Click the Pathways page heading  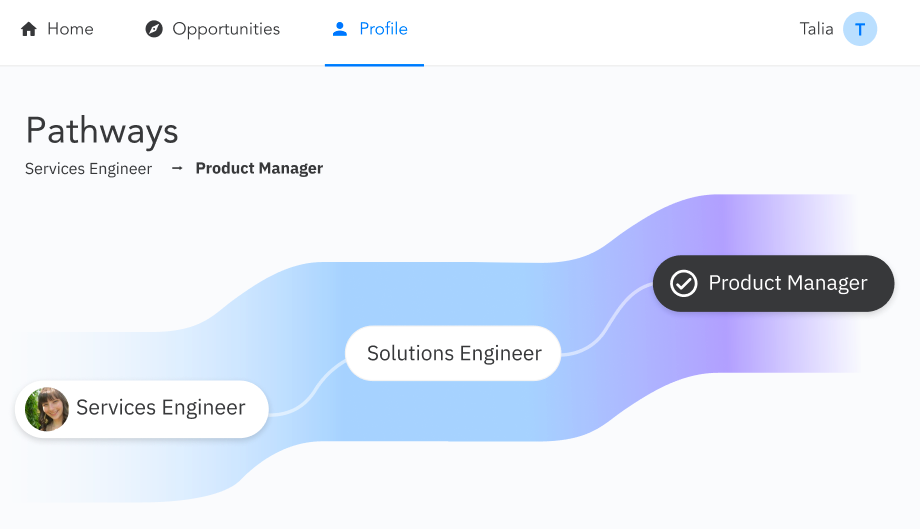coord(102,131)
